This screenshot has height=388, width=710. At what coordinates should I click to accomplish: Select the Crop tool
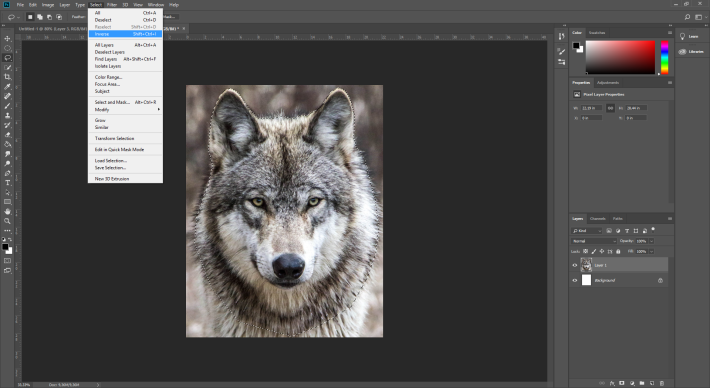point(7,77)
